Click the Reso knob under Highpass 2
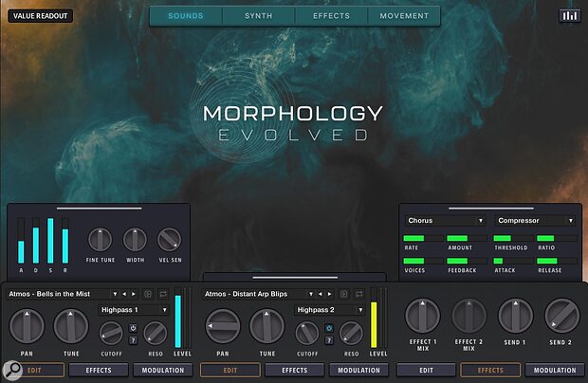 [x=351, y=333]
